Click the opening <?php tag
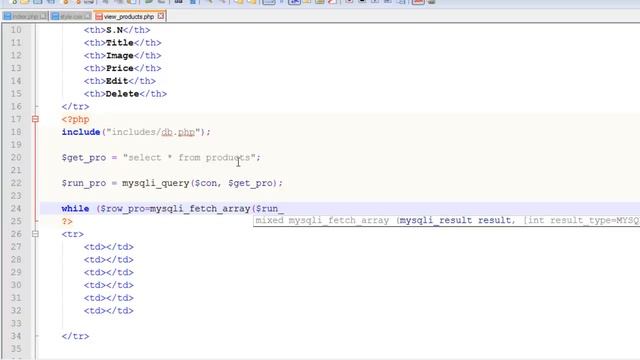 coord(75,119)
